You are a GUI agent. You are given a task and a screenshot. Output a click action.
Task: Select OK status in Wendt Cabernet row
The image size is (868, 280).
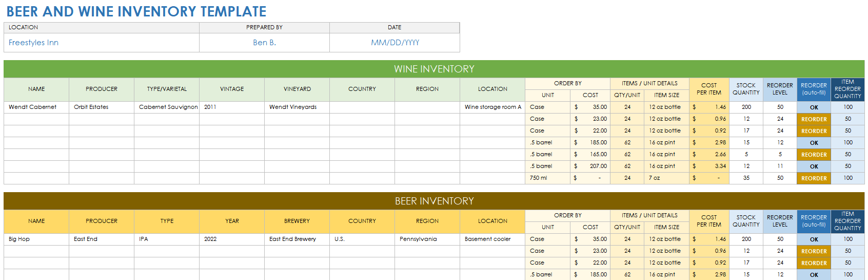pyautogui.click(x=814, y=107)
